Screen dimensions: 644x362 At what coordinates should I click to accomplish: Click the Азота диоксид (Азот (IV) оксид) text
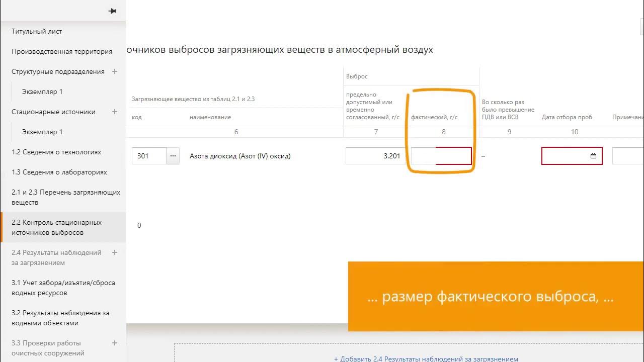coord(240,156)
